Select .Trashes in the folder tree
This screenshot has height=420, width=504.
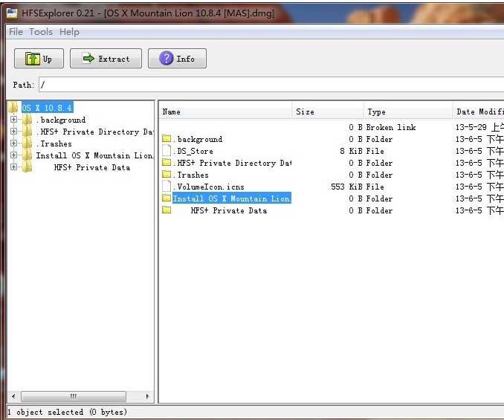(54, 143)
